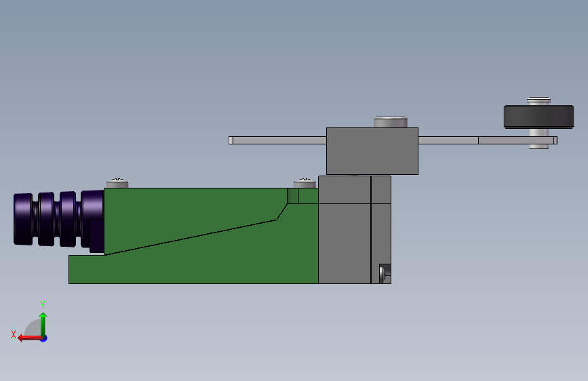Select the gray actuator head below lever block
This screenshot has height=381, width=588.
355,230
